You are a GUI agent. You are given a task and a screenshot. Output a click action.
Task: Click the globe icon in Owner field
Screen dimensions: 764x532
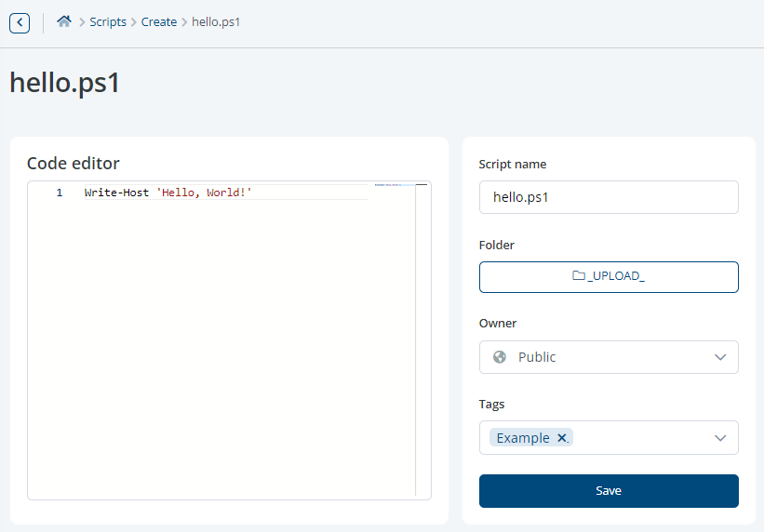500,357
